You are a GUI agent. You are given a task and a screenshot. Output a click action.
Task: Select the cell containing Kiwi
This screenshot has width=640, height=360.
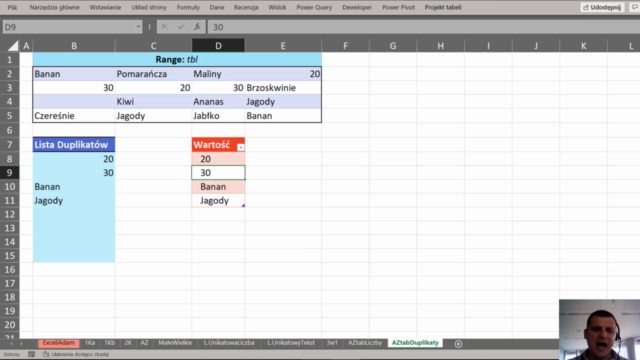153,102
